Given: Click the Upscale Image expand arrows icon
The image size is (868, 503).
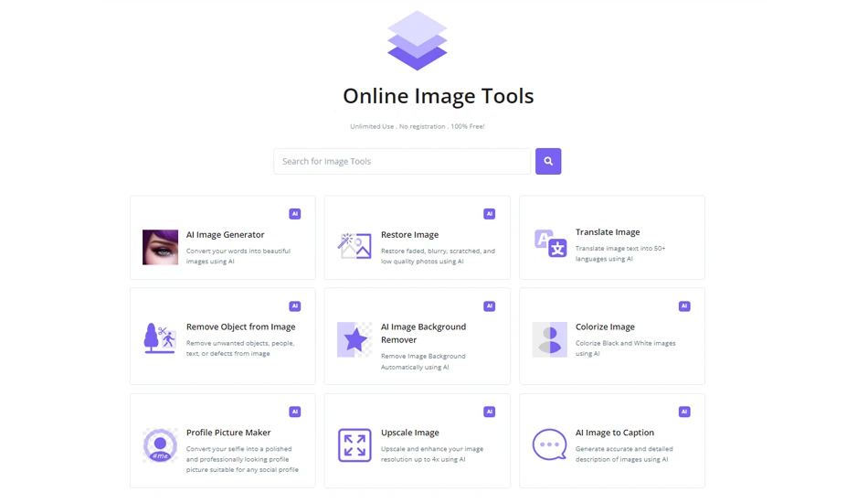Looking at the screenshot, I should [355, 445].
